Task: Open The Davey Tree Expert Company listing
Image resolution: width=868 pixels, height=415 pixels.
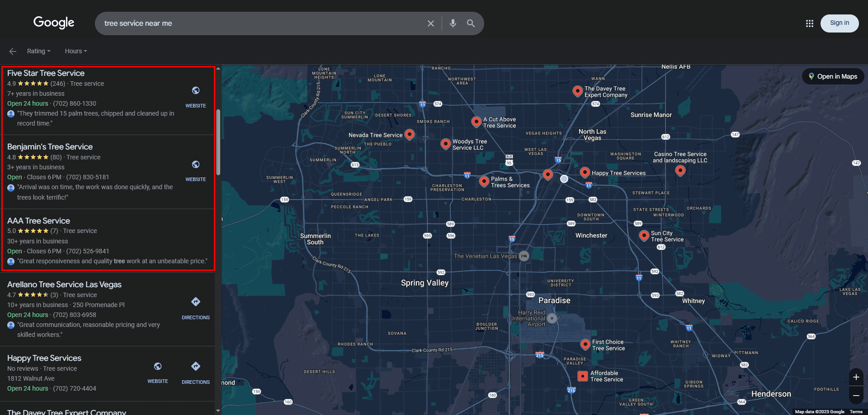Action: [x=66, y=412]
